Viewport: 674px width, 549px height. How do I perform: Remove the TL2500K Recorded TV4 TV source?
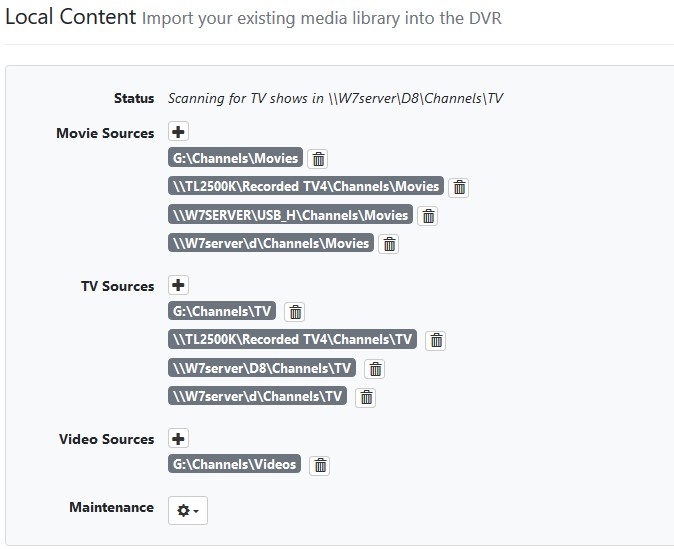(436, 341)
